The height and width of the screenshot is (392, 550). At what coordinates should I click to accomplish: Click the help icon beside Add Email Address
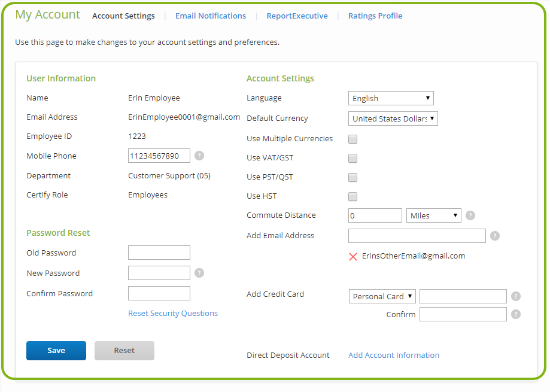(x=494, y=236)
